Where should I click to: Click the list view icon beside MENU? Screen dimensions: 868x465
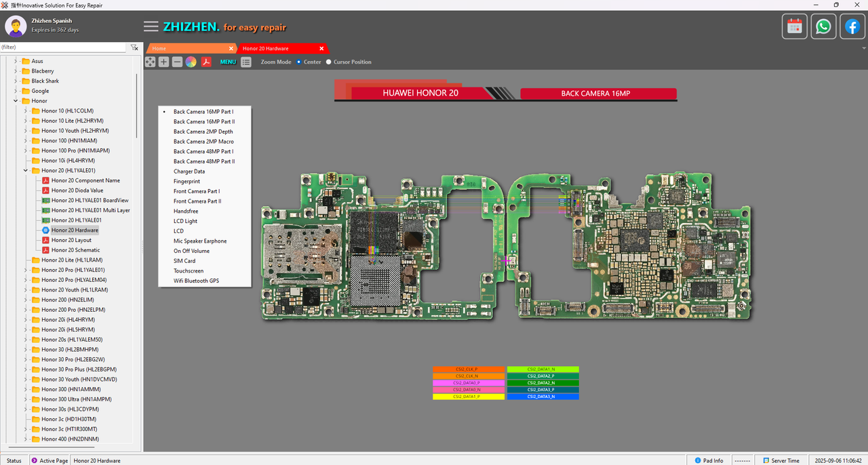coord(246,62)
